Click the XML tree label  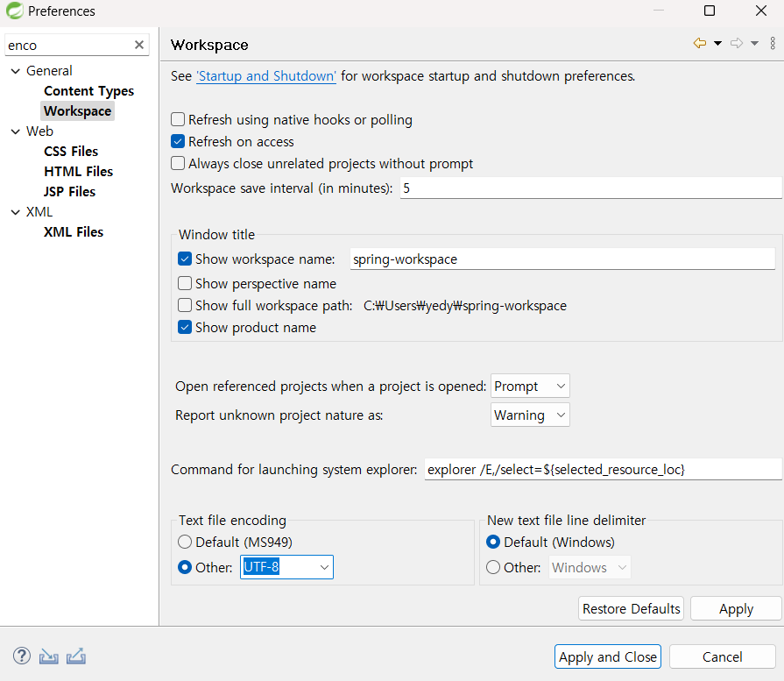point(39,212)
